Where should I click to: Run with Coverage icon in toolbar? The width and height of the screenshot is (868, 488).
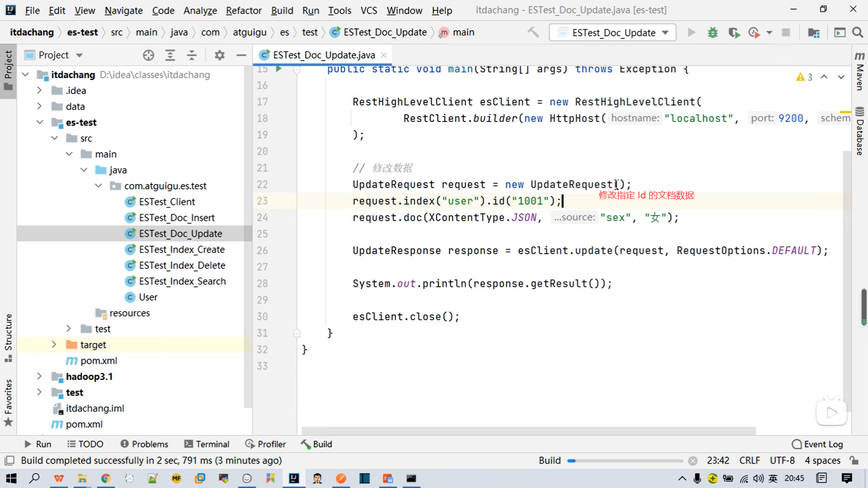pyautogui.click(x=734, y=33)
